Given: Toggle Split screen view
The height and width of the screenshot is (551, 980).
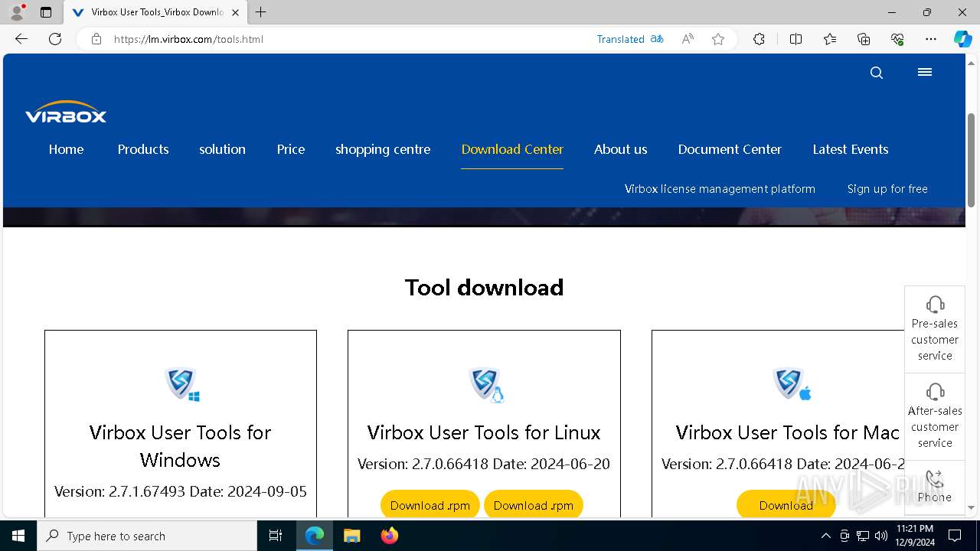Looking at the screenshot, I should click(795, 39).
